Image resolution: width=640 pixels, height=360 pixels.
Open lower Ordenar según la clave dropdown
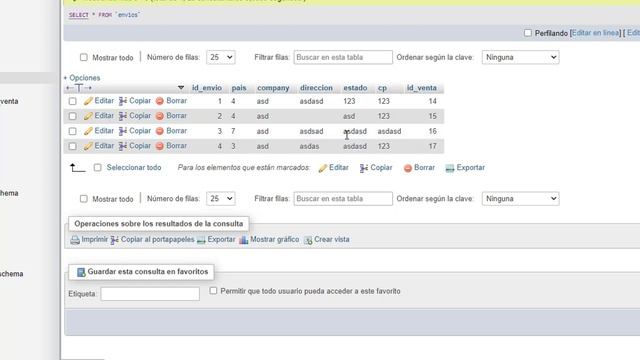520,199
